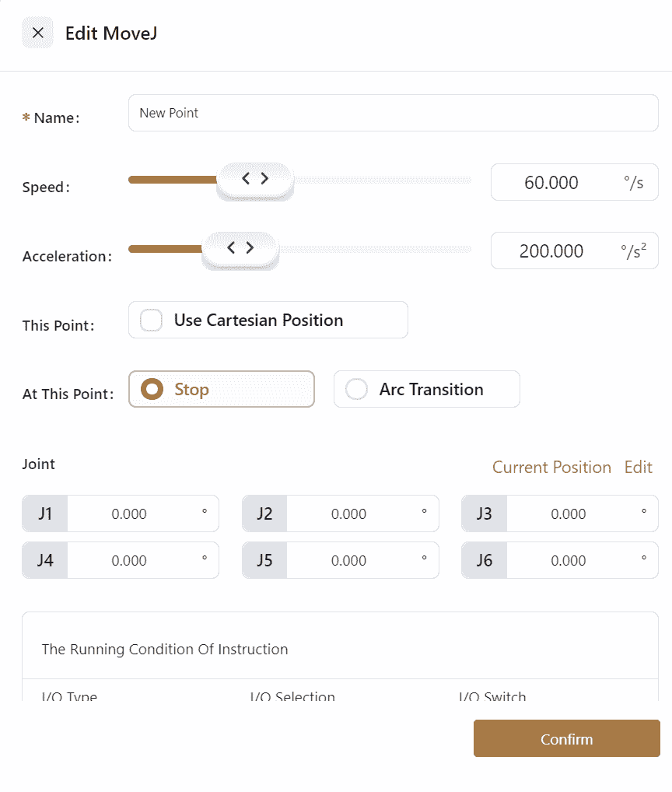Click the Acceleration value input box
Screen dimensions: 672x792
tap(551, 251)
